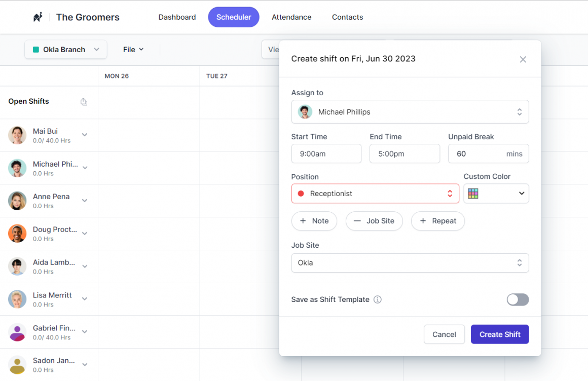Close the Create shift dialog with X
Image resolution: width=588 pixels, height=381 pixels.
[523, 59]
